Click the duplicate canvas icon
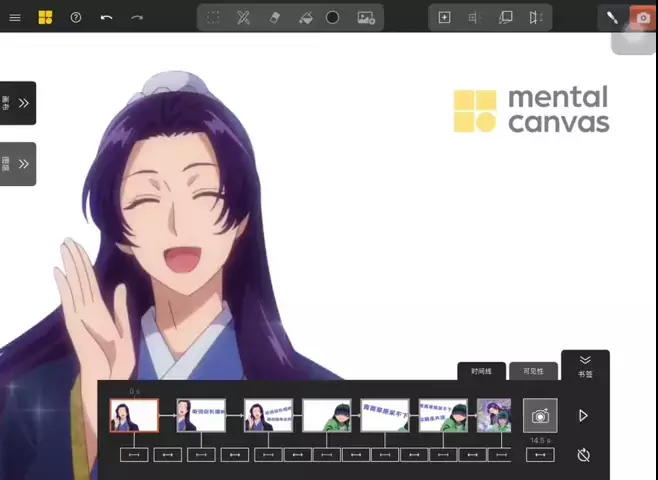 click(506, 18)
